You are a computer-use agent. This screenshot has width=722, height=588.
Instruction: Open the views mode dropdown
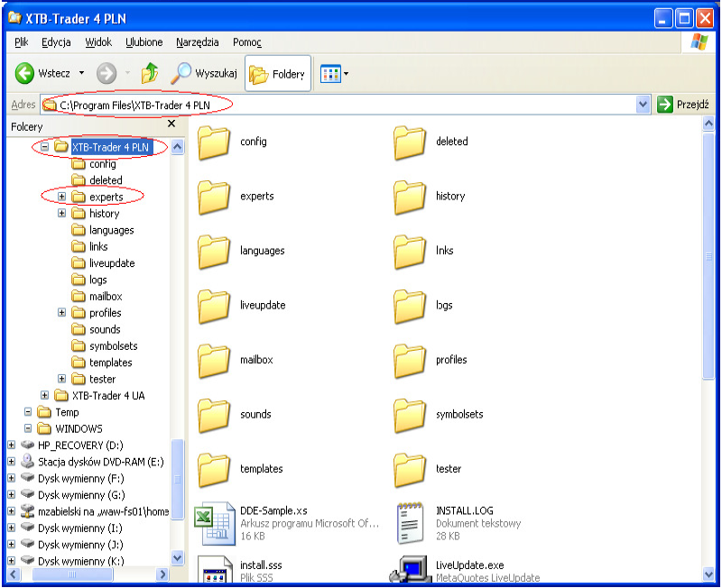(335, 74)
